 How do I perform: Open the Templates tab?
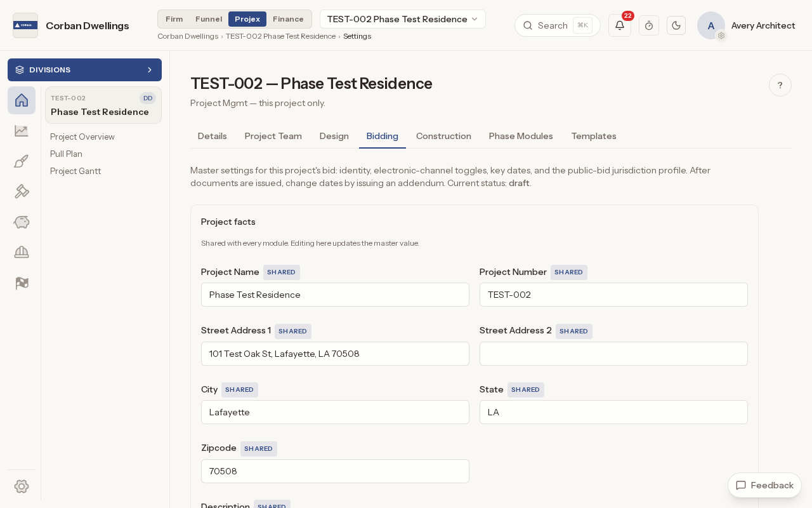click(x=594, y=136)
